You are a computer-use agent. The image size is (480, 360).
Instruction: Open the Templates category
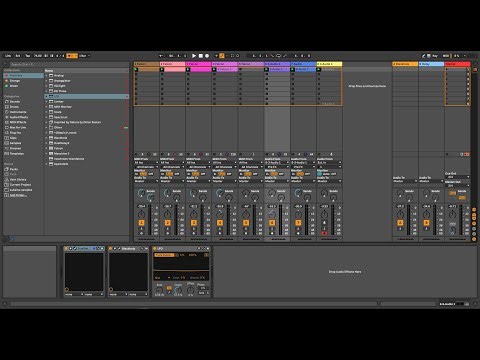pyautogui.click(x=23, y=154)
